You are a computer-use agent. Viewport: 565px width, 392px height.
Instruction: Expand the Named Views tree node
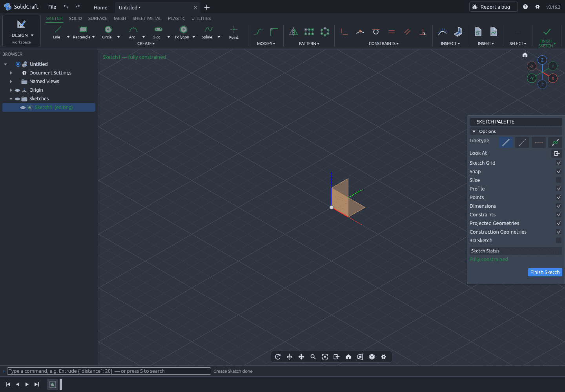[x=11, y=82]
